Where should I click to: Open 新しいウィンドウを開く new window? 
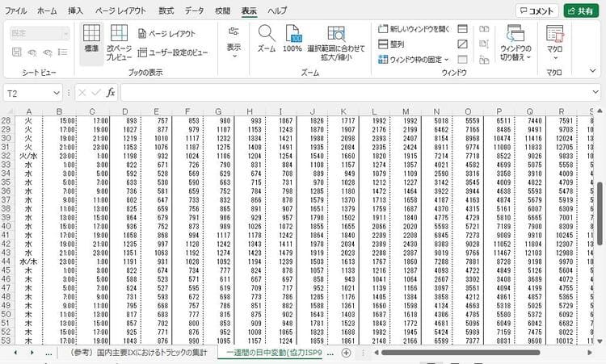413,29
